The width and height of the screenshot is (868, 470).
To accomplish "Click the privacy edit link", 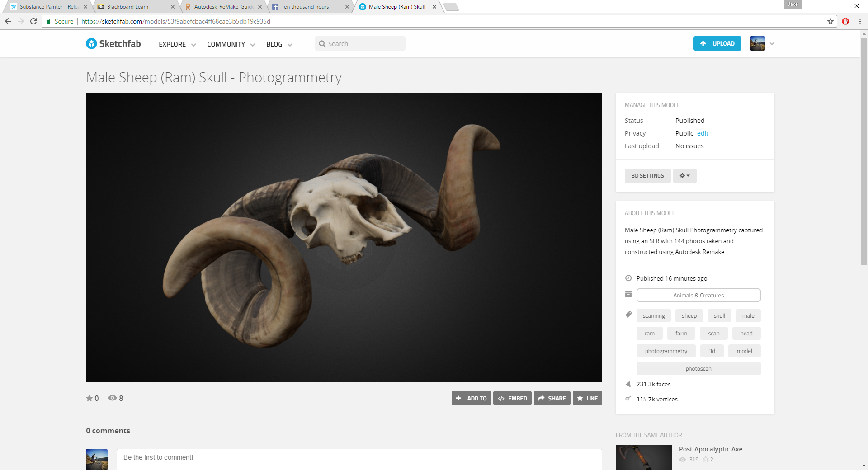I will click(703, 133).
